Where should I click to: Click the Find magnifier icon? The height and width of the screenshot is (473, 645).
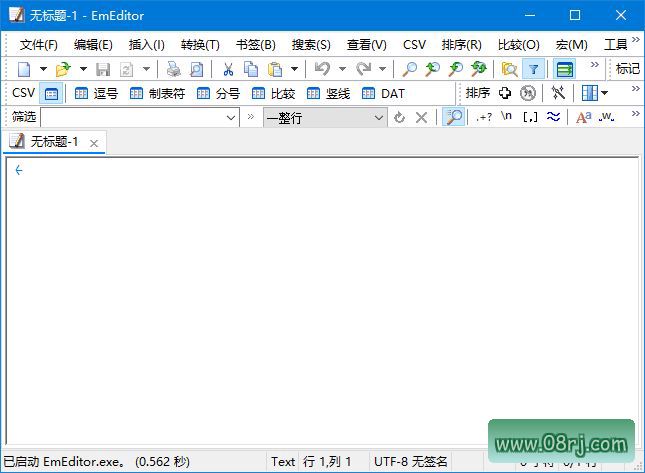point(409,69)
